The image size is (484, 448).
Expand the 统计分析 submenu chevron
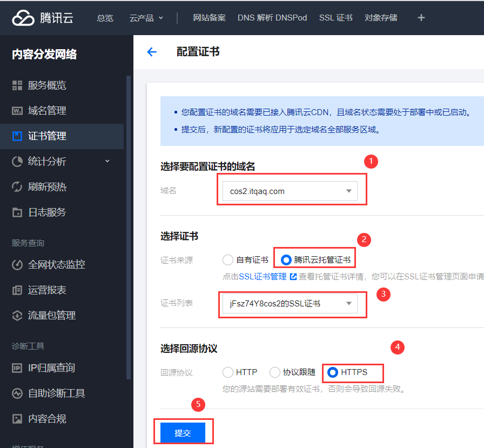click(x=107, y=161)
